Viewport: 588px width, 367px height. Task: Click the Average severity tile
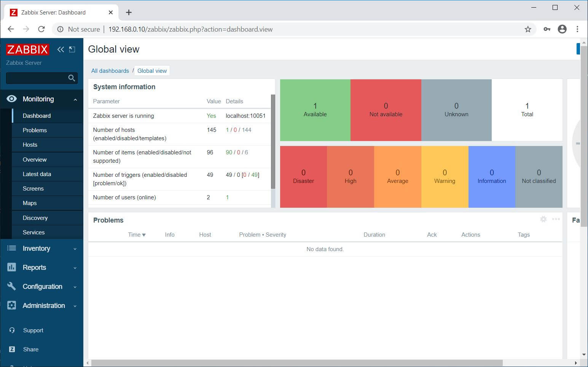tap(398, 177)
